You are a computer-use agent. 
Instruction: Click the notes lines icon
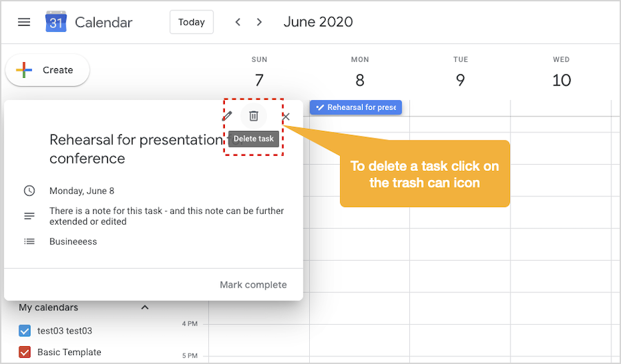click(29, 216)
